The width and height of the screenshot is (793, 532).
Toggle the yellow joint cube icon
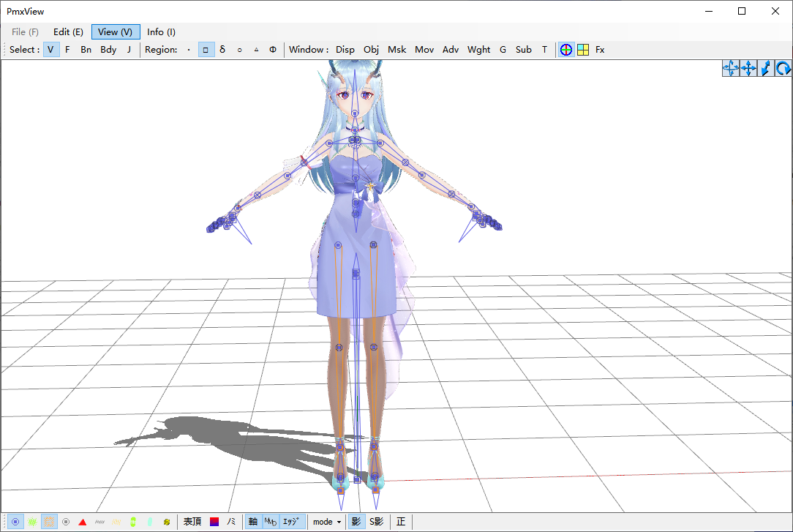coord(166,522)
